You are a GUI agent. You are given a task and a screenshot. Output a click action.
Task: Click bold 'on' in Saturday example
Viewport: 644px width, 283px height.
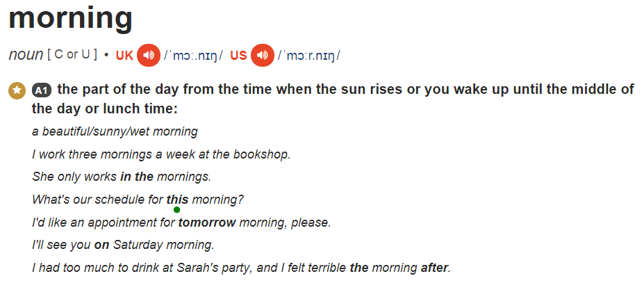tap(102, 245)
